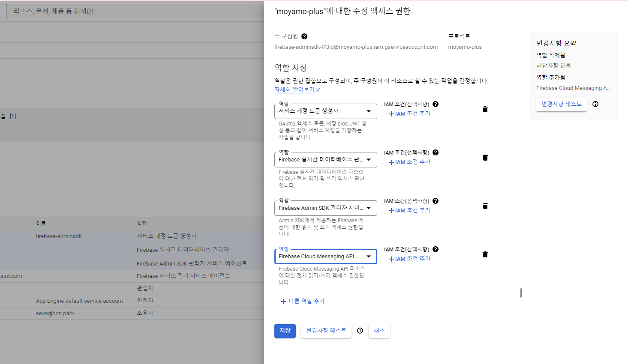628x364 pixels.
Task: Open the Firebase 실시간 데이터베이스 role dropdown
Action: [326, 160]
